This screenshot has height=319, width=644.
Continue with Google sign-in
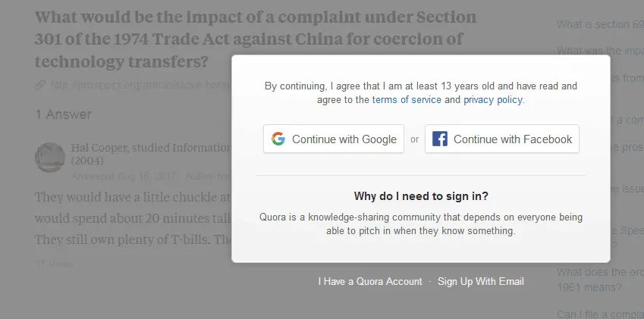coord(334,139)
